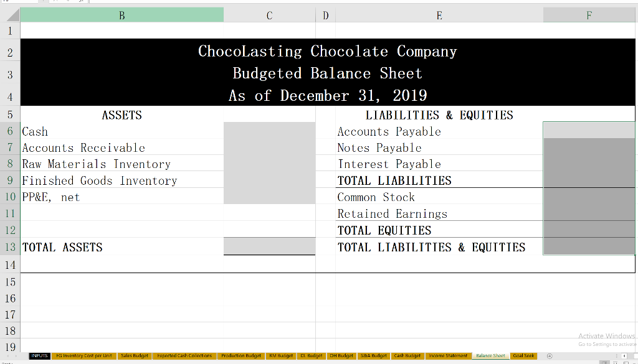638x364 pixels.
Task: Click the Budgeted Balance Sheet title cell
Action: coord(328,73)
